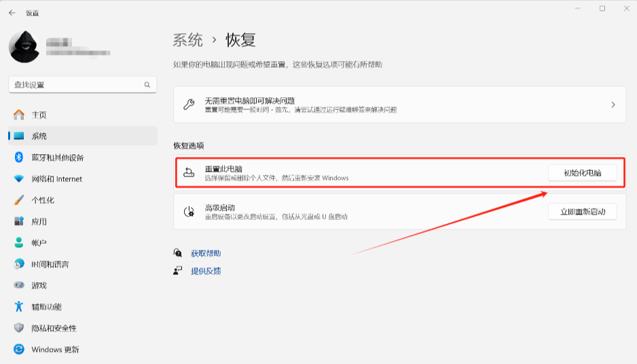Click the magnifier search icon in search box
This screenshot has height=364, width=637.
point(147,84)
